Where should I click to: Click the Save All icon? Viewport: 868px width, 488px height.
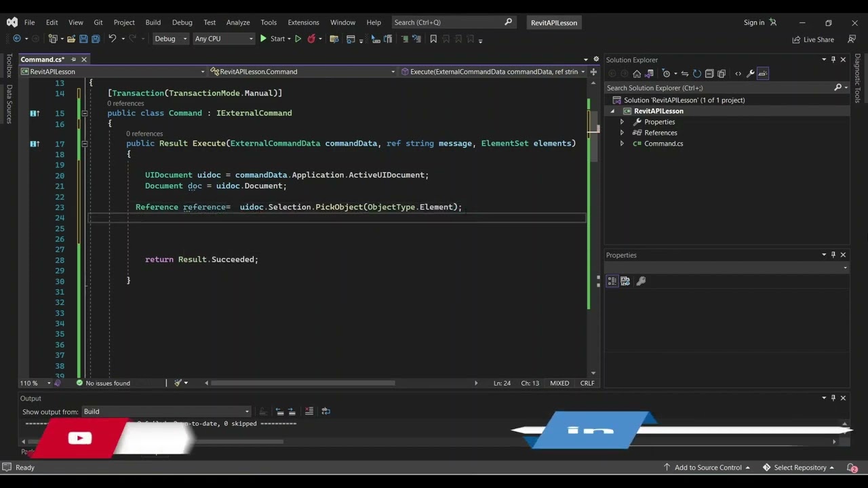[96, 39]
